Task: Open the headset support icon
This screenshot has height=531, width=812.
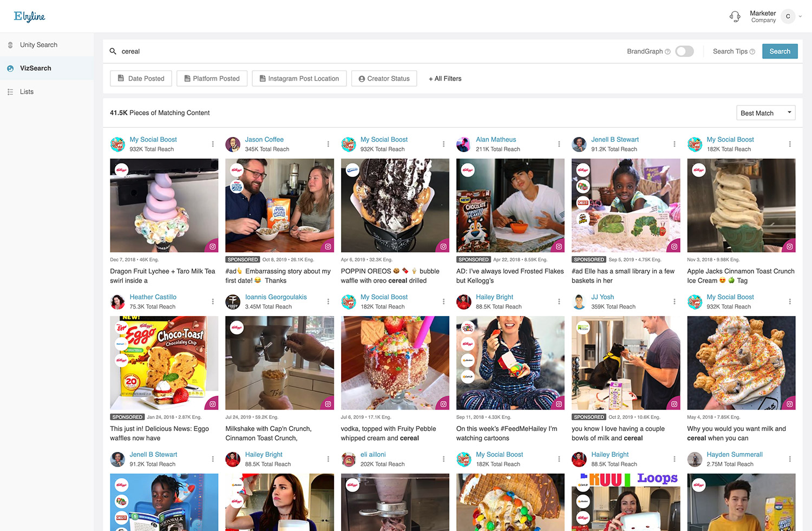Action: click(x=735, y=16)
